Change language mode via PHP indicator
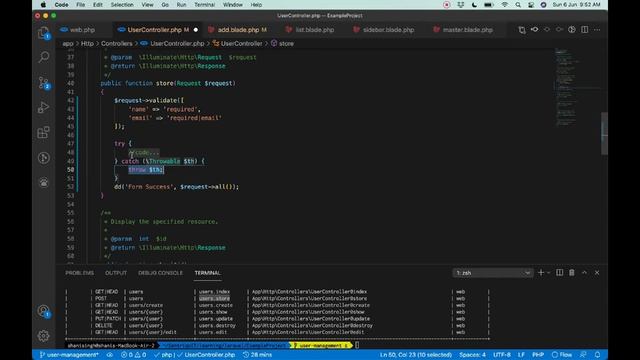640x360 pixels. click(538, 355)
